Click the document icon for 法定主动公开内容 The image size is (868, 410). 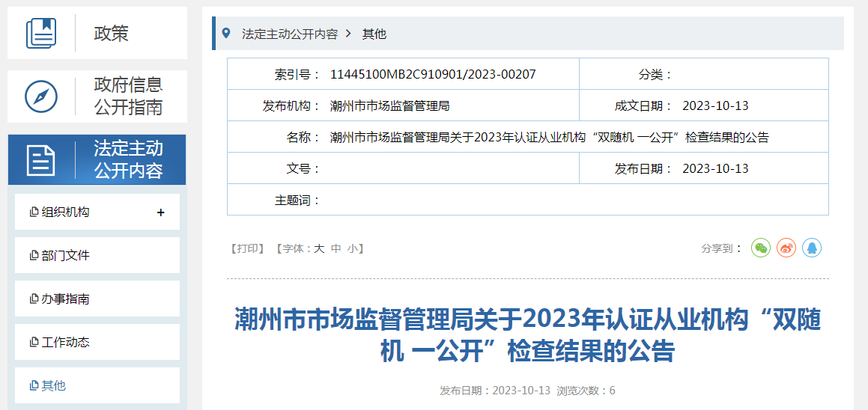pos(41,160)
